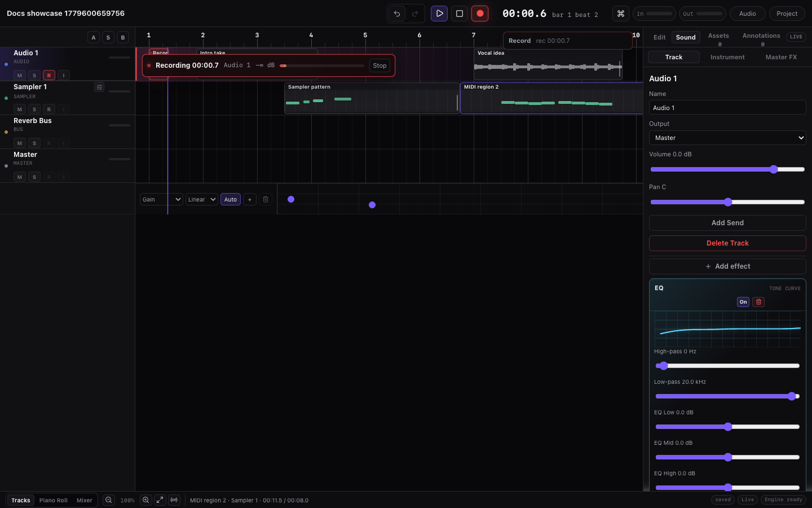Adjust the High-pass slider
This screenshot has height=508, width=812.
tap(727, 366)
